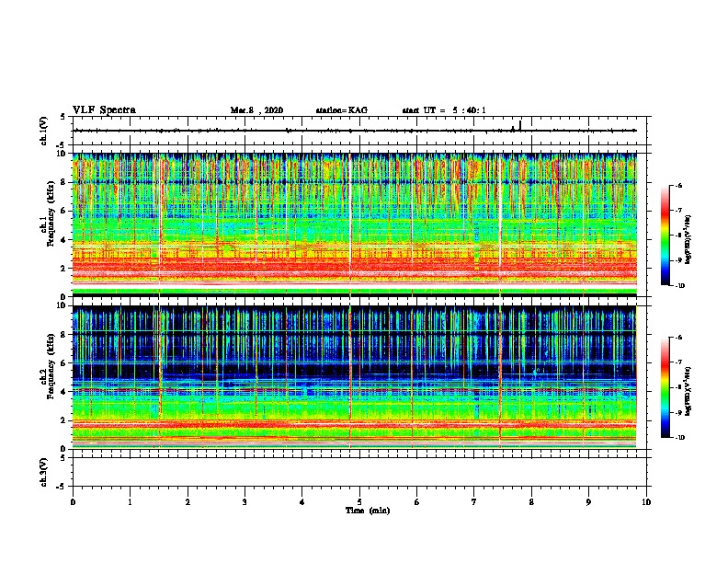Image resolution: width=728 pixels, height=563 pixels.
Task: Select the 'start UT = 5 : 40: 1' text
Action: [444, 110]
